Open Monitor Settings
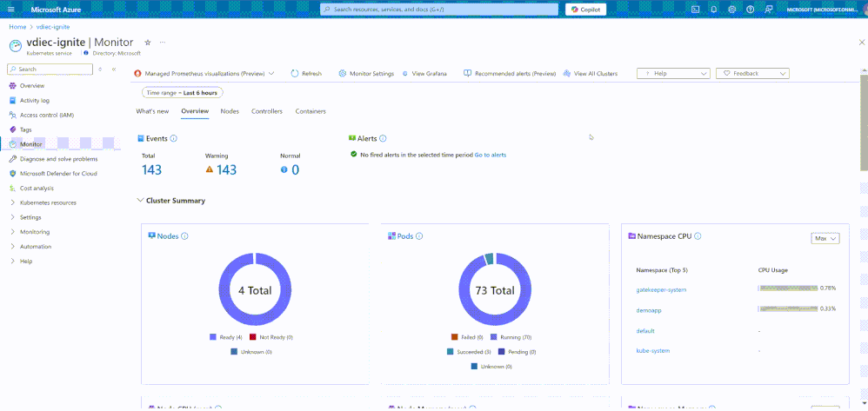Viewport: 868px width, 411px height. point(366,74)
